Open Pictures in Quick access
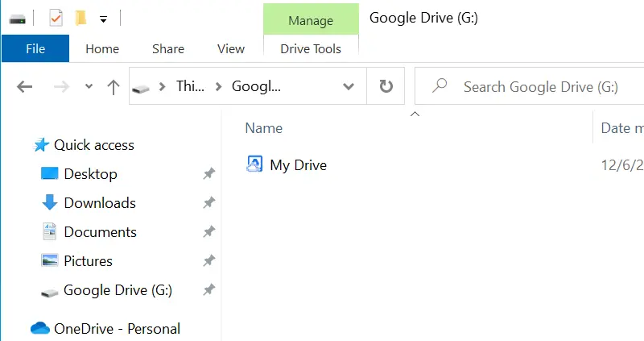Screen dimensions: 644x341 (88, 261)
